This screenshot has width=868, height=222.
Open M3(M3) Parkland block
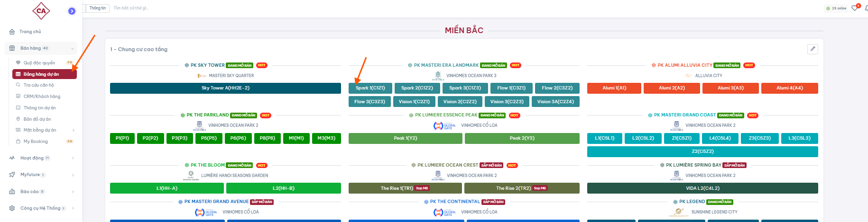click(x=326, y=138)
